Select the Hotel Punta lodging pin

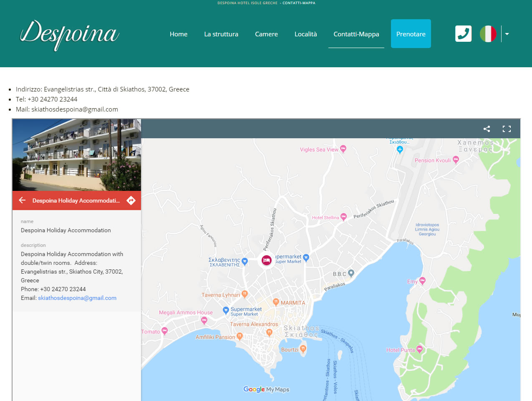pyautogui.click(x=419, y=349)
